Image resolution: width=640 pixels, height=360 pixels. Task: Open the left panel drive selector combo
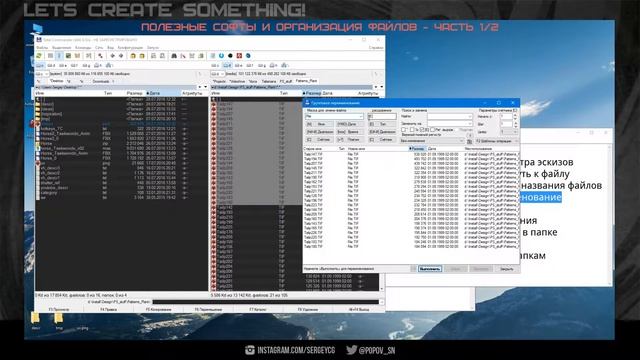click(42, 74)
